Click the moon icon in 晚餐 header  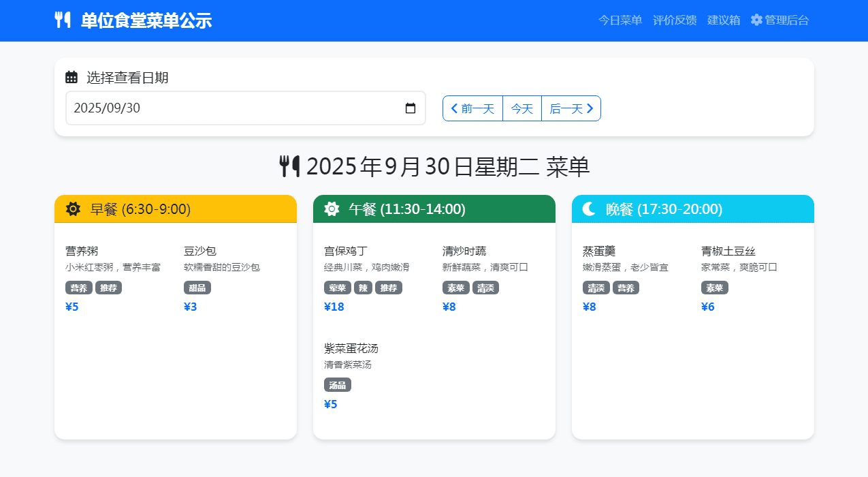point(589,209)
